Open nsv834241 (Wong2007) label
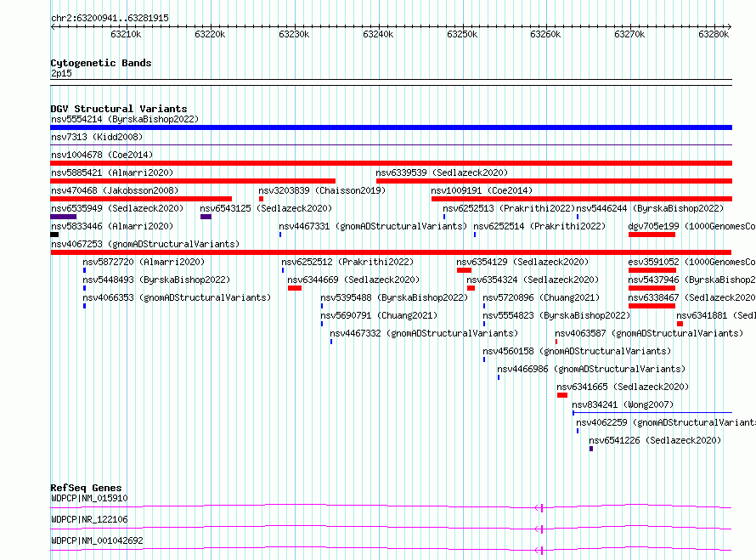Viewport: 756px width, 560px height. (x=623, y=404)
